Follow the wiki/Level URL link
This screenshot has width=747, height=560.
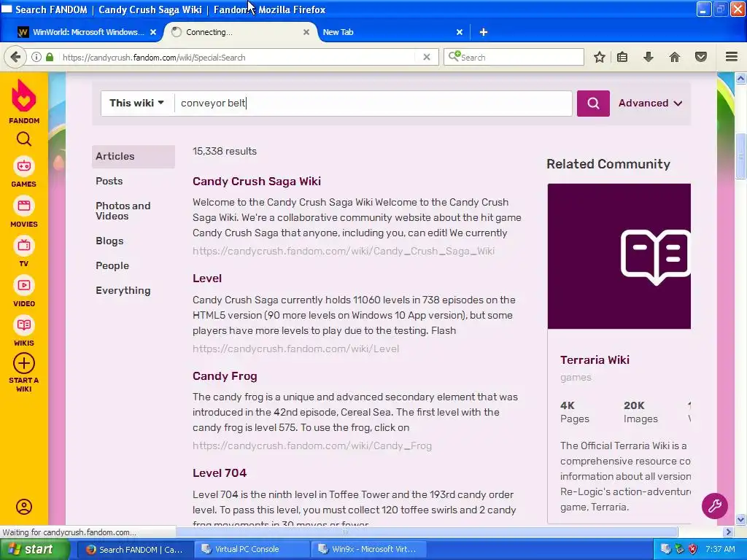coord(296,349)
